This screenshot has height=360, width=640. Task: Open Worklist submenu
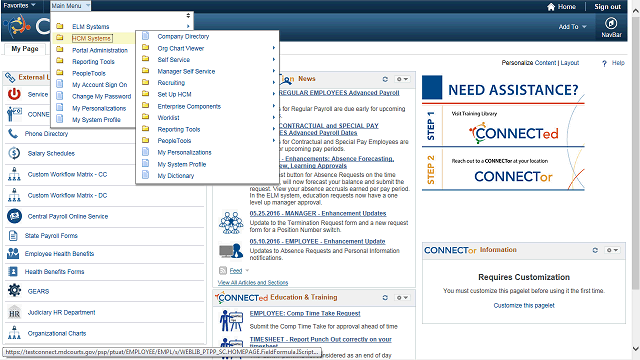[168, 118]
